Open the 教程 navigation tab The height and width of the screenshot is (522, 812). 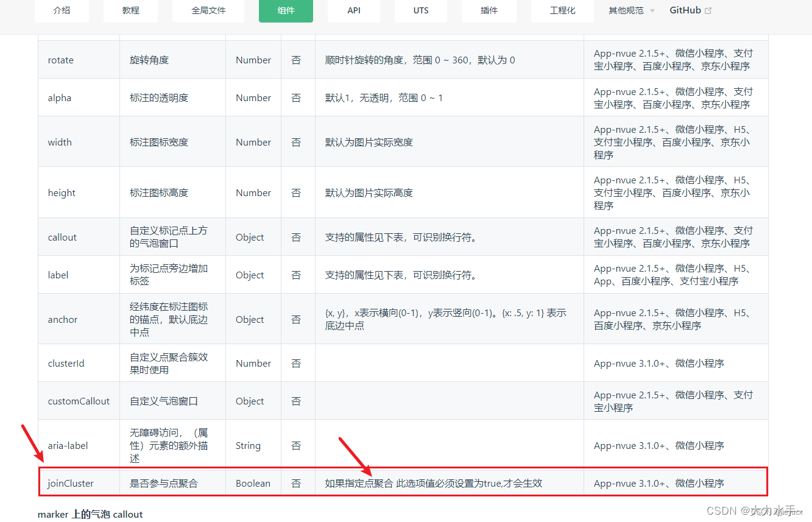click(x=130, y=11)
